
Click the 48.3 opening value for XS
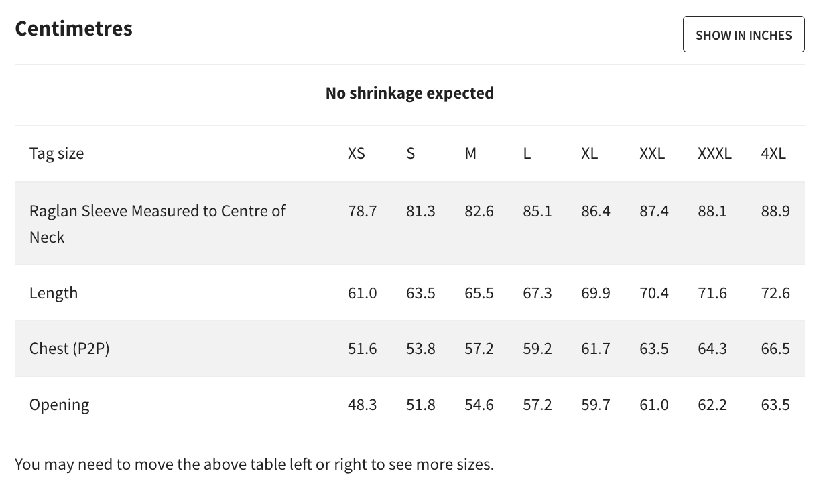pyautogui.click(x=363, y=405)
